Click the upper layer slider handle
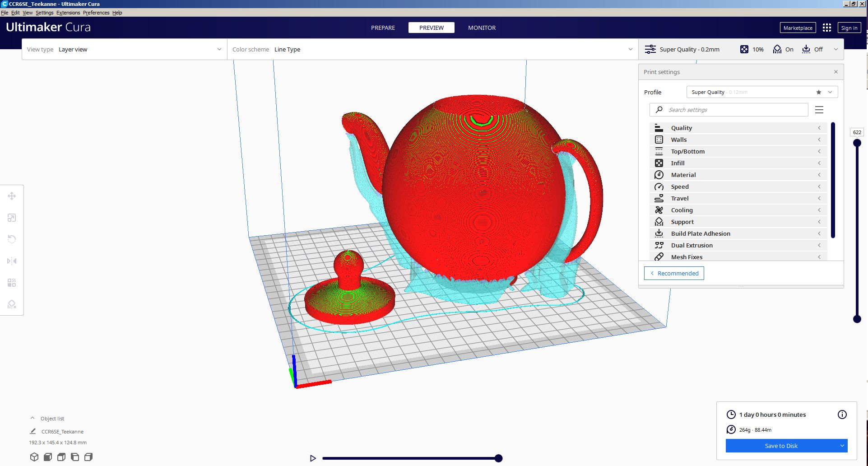The height and width of the screenshot is (466, 868). click(x=857, y=143)
